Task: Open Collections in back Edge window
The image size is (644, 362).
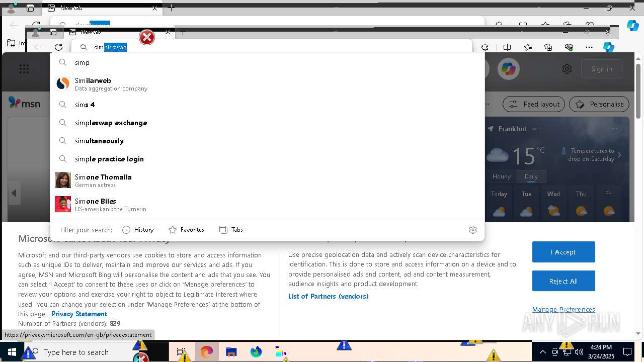Action: [x=567, y=25]
